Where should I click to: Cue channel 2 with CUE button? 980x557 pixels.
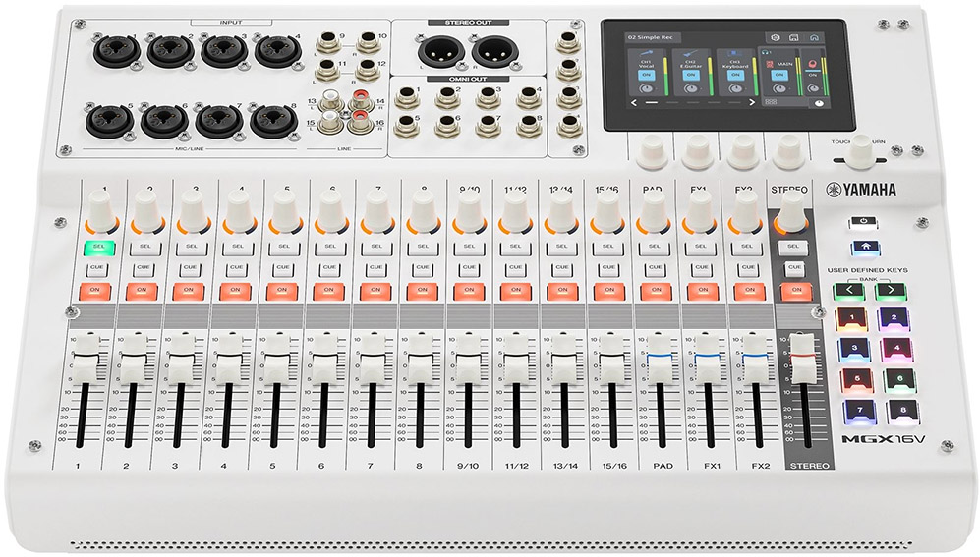click(144, 268)
